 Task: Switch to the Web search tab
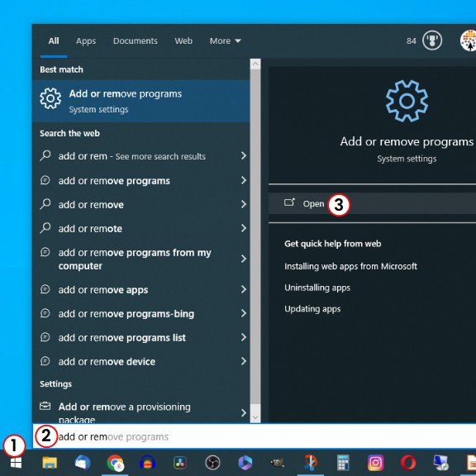[183, 40]
